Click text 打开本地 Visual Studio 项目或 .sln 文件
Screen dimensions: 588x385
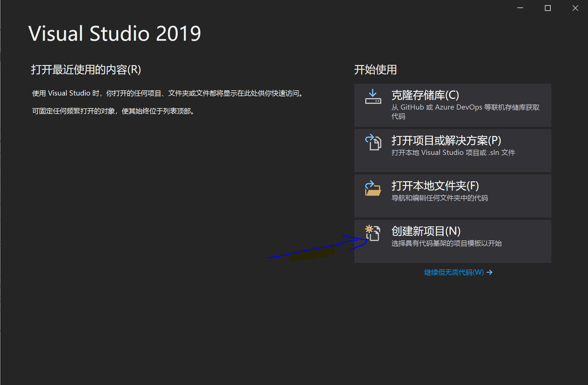point(453,152)
